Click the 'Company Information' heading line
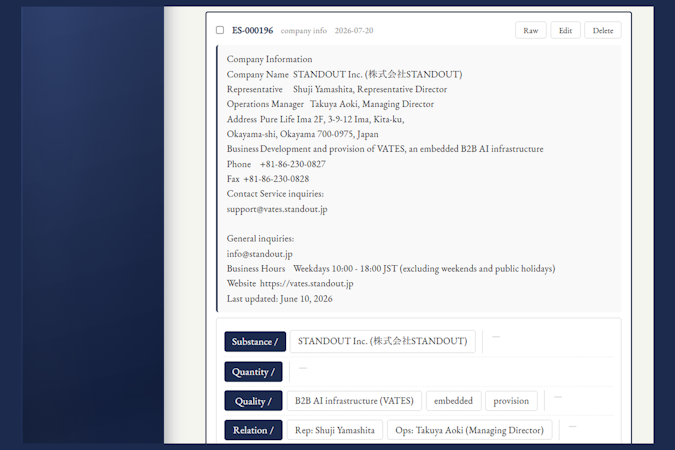The width and height of the screenshot is (675, 450). (x=269, y=59)
